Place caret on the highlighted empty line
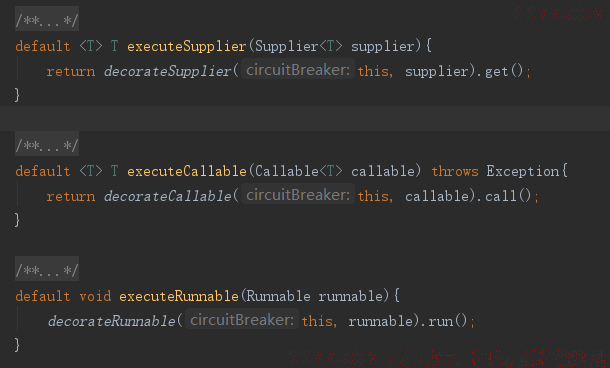This screenshot has height=368, width=610. [x=305, y=119]
